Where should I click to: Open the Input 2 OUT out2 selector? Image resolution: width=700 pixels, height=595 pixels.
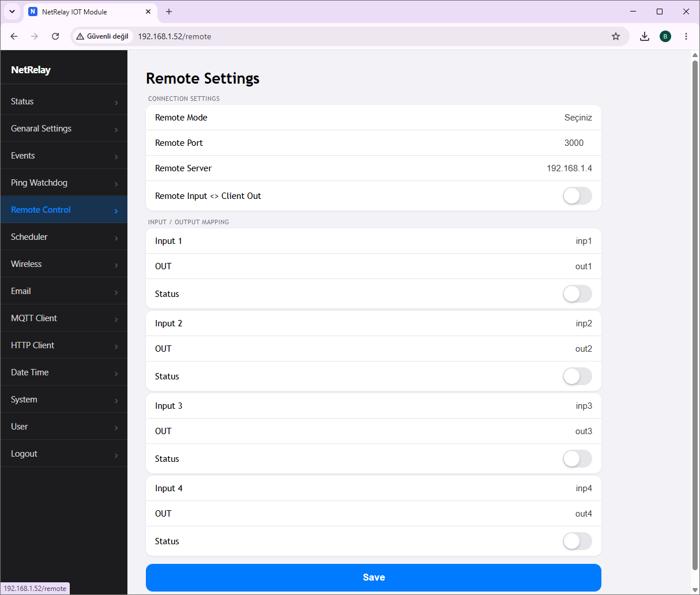[584, 349]
